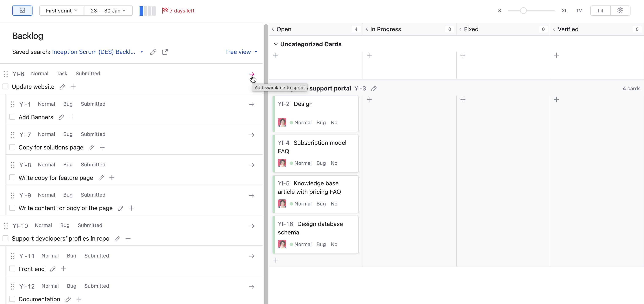
Task: Check the Update website checkbox
Action: tap(5, 87)
